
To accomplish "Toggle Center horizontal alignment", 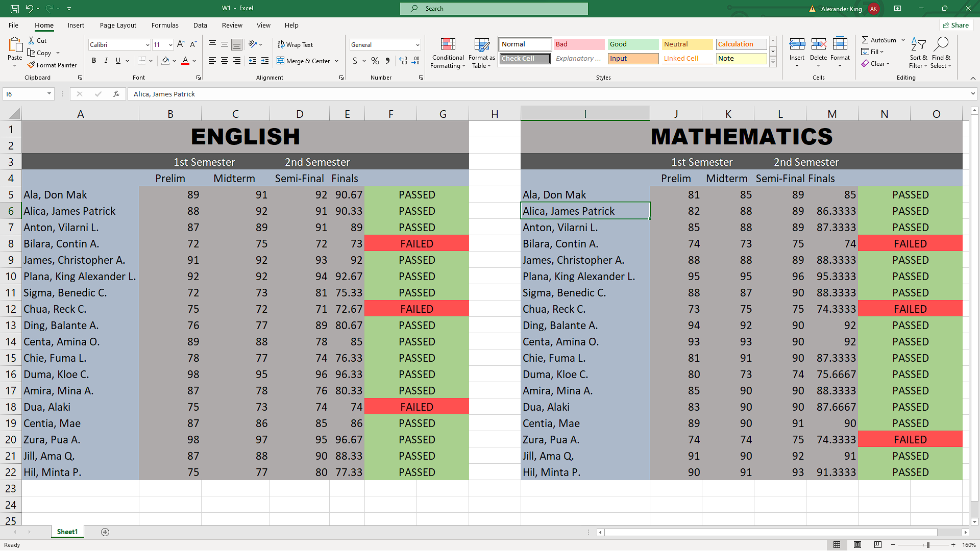I will click(225, 61).
